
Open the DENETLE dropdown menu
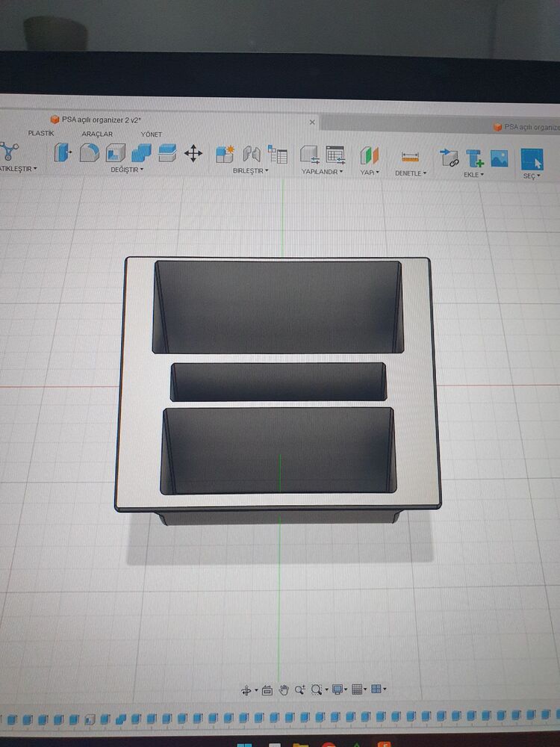(411, 173)
